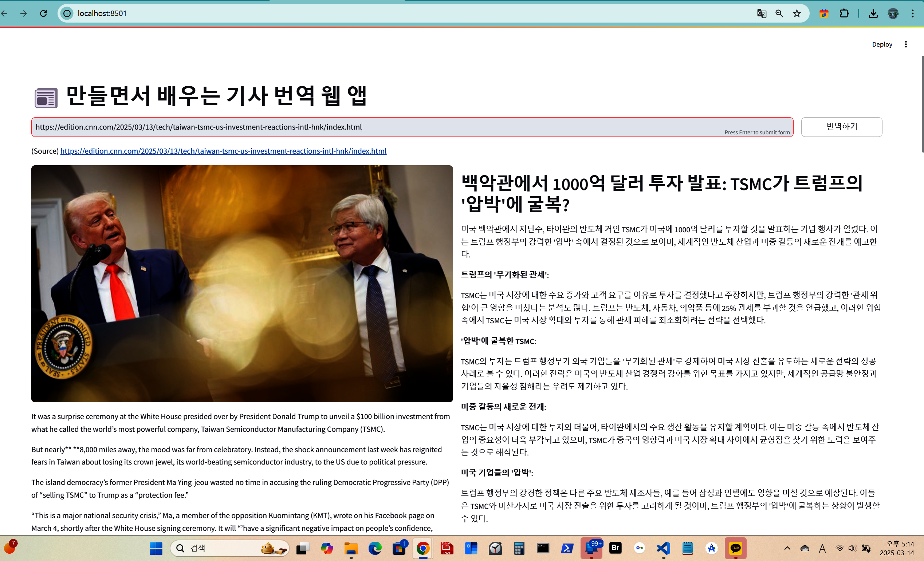924x561 pixels.
Task: Open Streamlit's three-dot app menu
Action: coord(906,44)
